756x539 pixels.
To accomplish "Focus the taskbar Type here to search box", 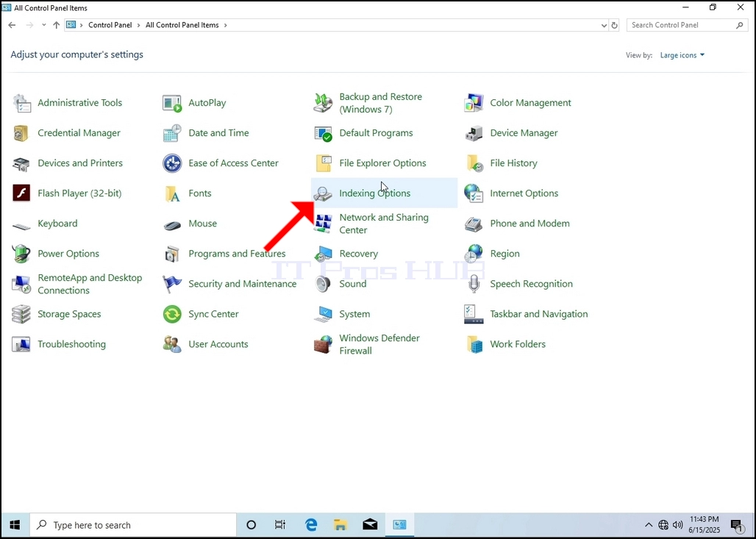I will (x=133, y=525).
